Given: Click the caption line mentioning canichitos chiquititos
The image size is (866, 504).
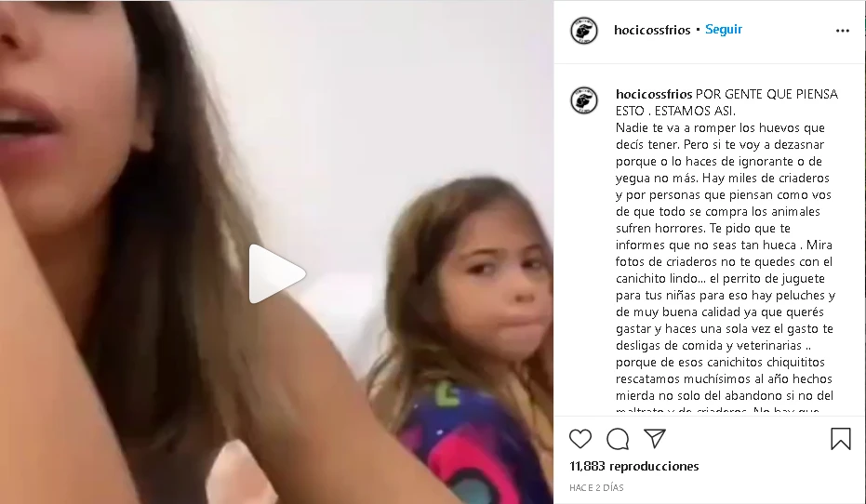Looking at the screenshot, I should 720,362.
